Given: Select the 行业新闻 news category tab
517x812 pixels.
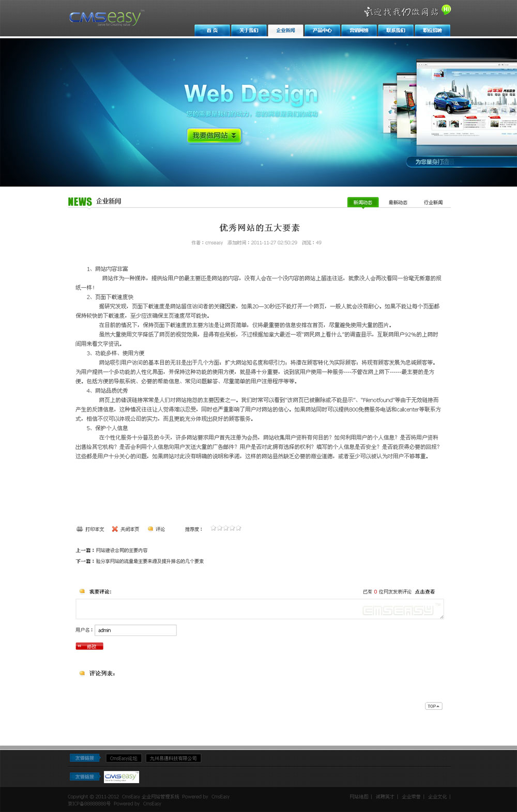Looking at the screenshot, I should [x=433, y=202].
